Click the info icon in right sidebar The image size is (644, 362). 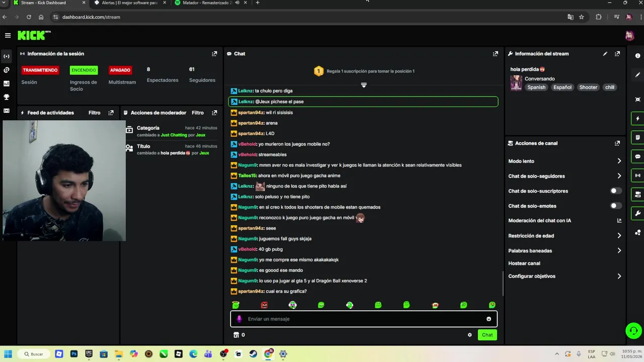[x=638, y=56]
